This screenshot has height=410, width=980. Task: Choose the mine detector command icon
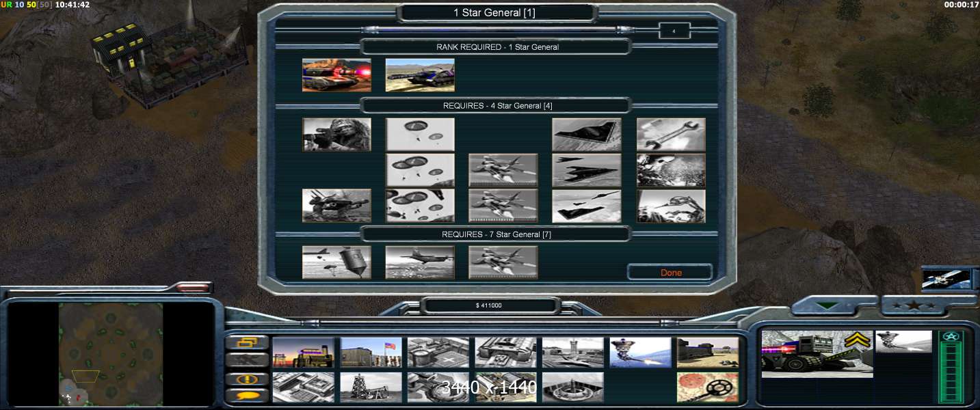tap(707, 387)
